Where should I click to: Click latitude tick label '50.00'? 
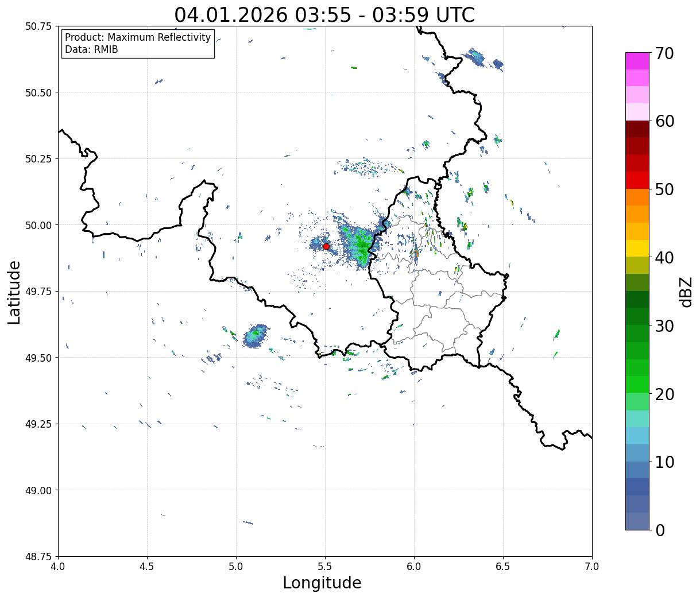[38, 225]
